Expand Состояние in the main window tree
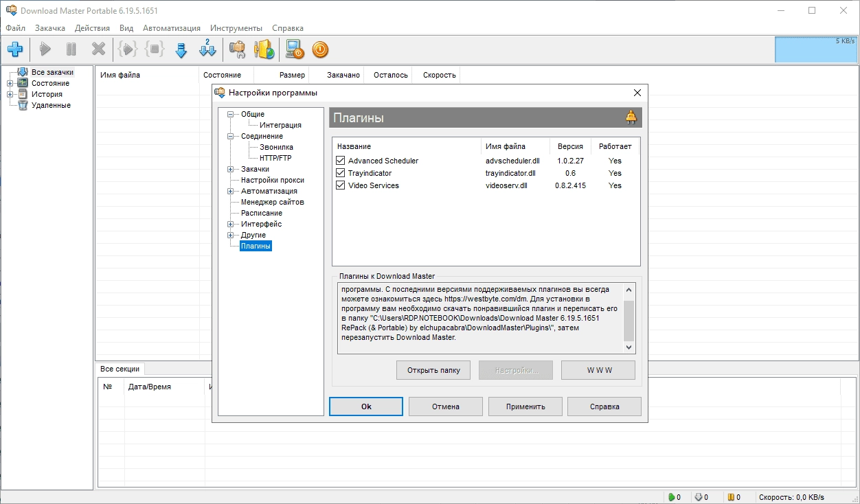Viewport: 860px width, 504px height. tap(10, 83)
